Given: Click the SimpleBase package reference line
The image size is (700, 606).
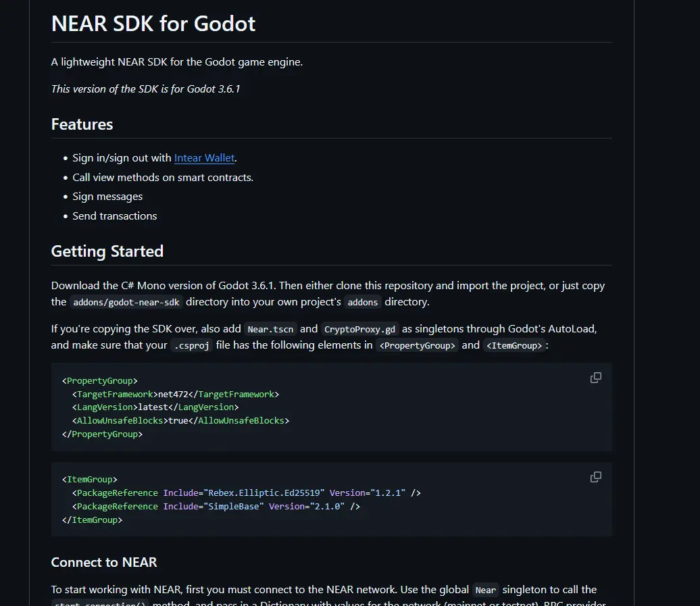Looking at the screenshot, I should click(x=216, y=506).
